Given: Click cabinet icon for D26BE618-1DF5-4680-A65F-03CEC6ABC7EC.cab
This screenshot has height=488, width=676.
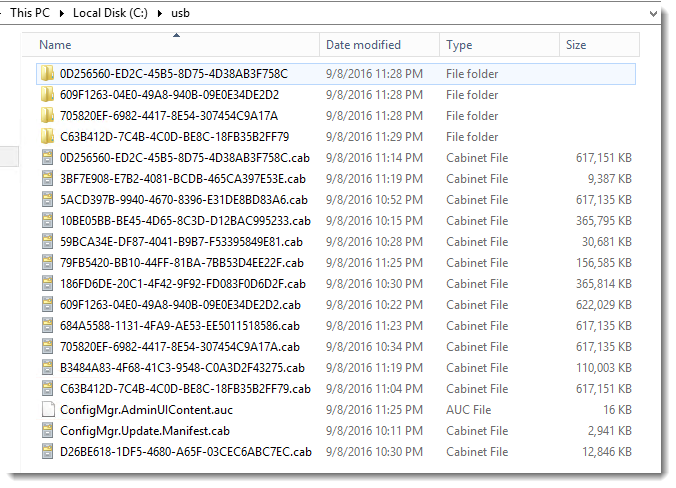Looking at the screenshot, I should coord(47,452).
